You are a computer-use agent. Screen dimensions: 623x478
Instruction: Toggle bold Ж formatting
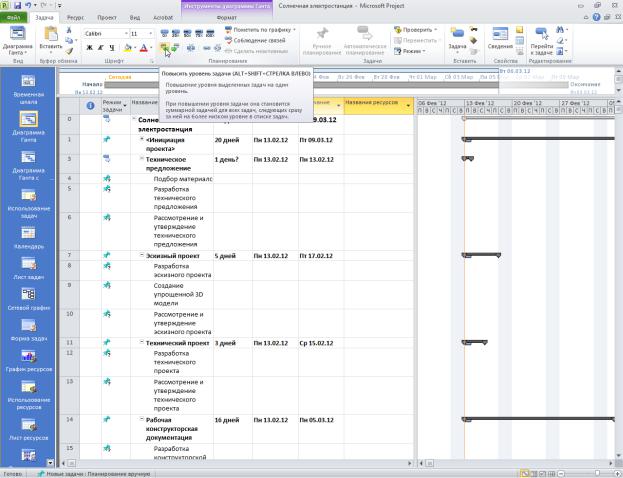[90, 48]
